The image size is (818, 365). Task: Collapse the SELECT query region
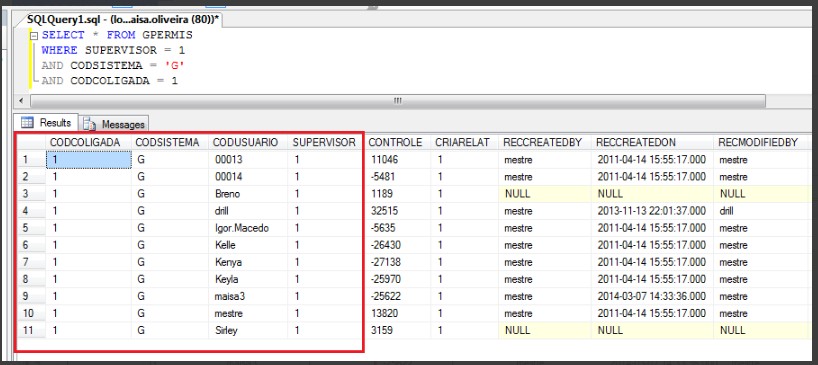(x=34, y=36)
